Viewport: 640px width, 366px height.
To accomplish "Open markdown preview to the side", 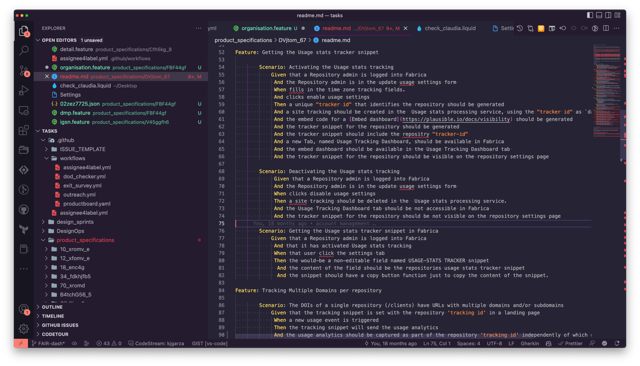I will coord(552,28).
